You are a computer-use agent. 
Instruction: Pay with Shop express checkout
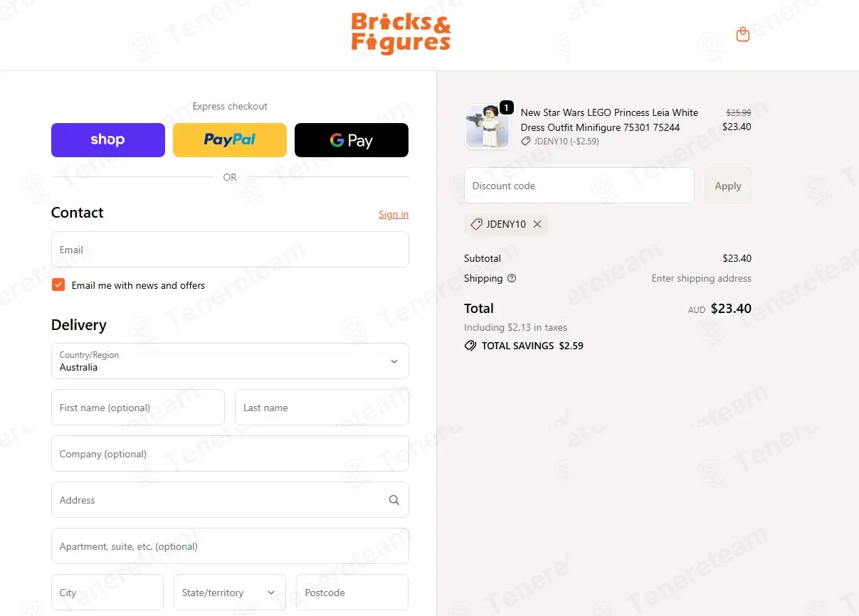(108, 140)
